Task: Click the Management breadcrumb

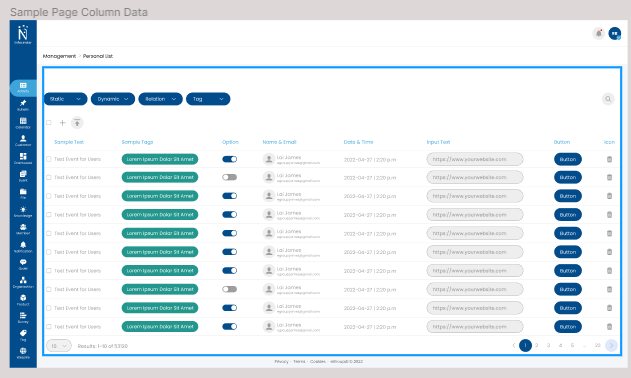Action: (59, 56)
